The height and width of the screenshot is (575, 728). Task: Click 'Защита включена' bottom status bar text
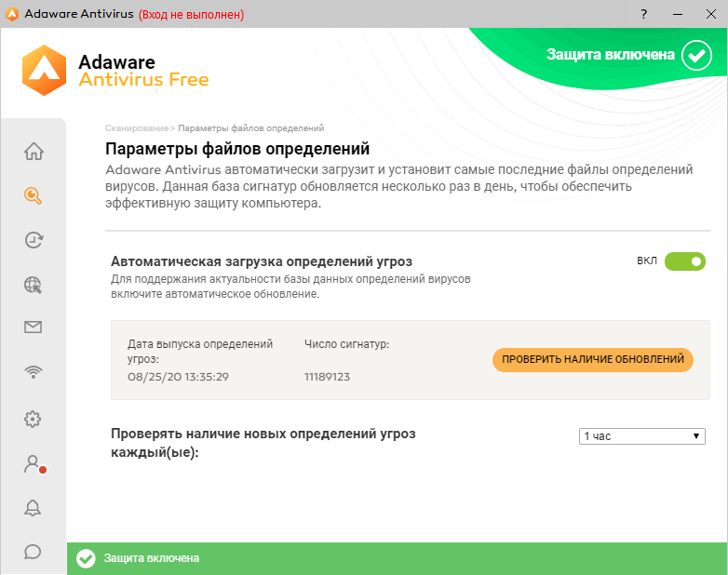(152, 558)
